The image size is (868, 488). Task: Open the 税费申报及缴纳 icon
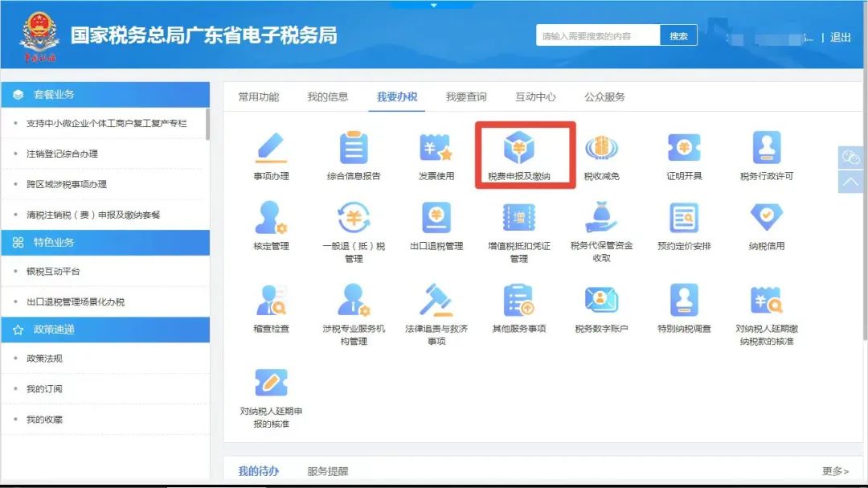click(x=518, y=148)
